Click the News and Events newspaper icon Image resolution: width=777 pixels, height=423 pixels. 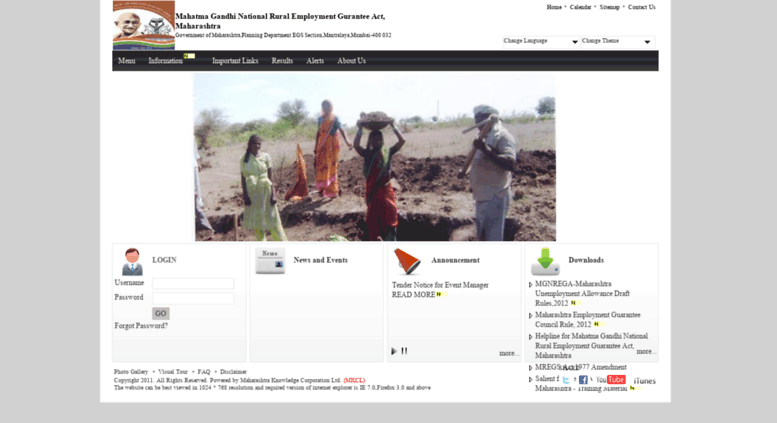[x=270, y=261]
